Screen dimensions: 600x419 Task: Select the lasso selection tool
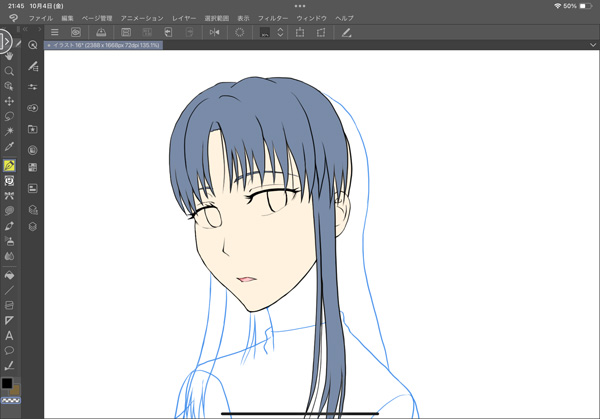coord(10,116)
